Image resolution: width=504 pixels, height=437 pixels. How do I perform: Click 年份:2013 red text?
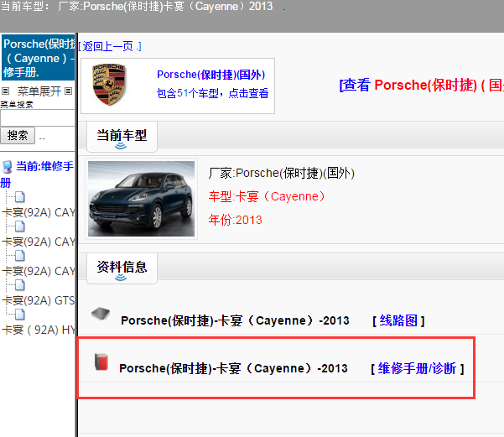pyautogui.click(x=236, y=221)
